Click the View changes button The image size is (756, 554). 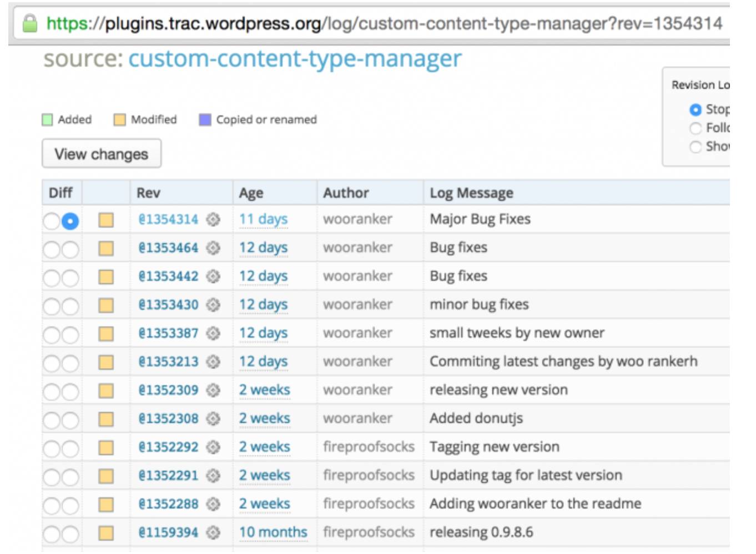(x=102, y=154)
